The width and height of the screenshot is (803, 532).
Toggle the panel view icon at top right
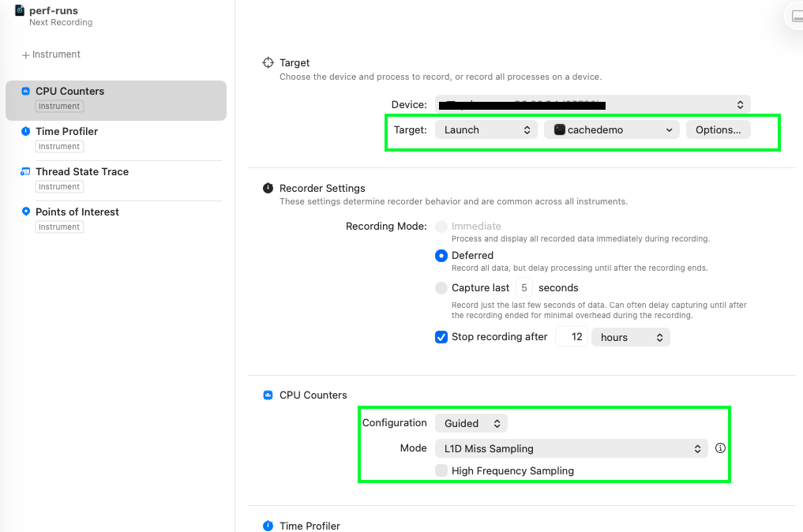797,17
